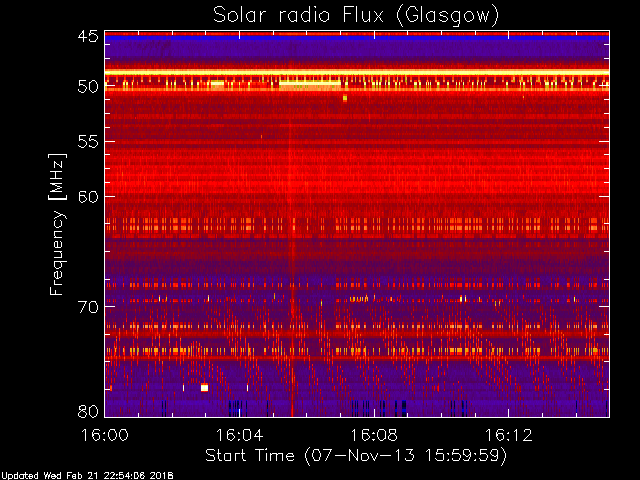Viewport: 640px width, 480px height.
Task: Click the 'Frequency [MHz]' axis label
Action: tap(57, 224)
